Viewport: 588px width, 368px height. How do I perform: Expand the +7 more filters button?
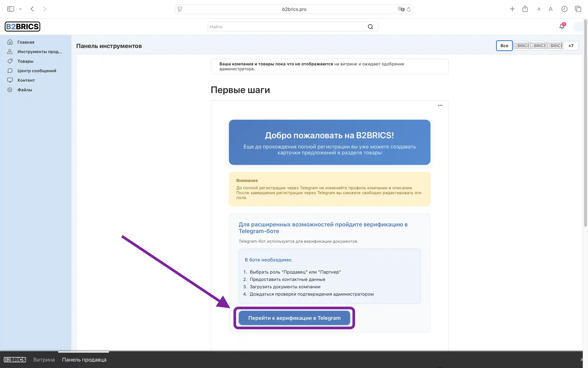pos(571,46)
